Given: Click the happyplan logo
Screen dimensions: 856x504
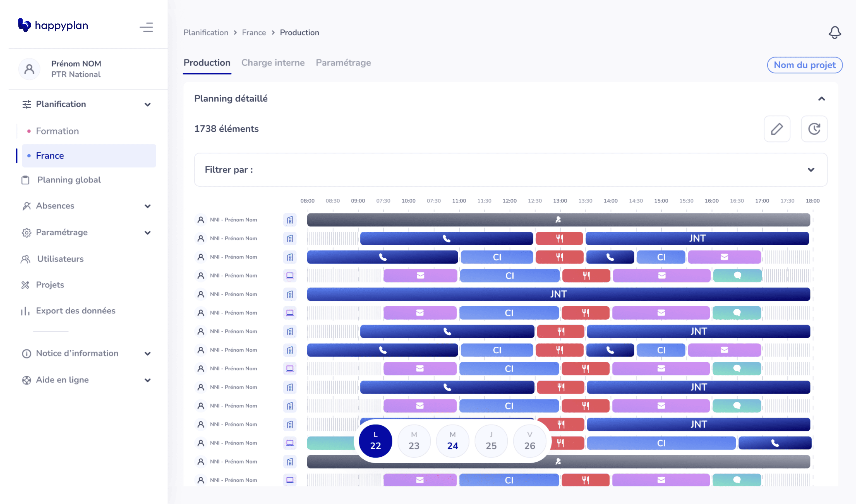Looking at the screenshot, I should pos(53,25).
